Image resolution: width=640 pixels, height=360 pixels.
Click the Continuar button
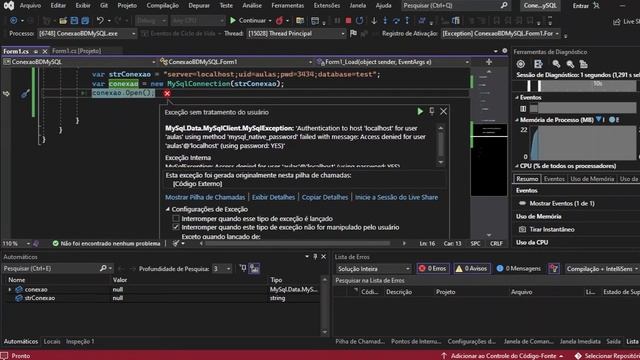tap(247, 20)
